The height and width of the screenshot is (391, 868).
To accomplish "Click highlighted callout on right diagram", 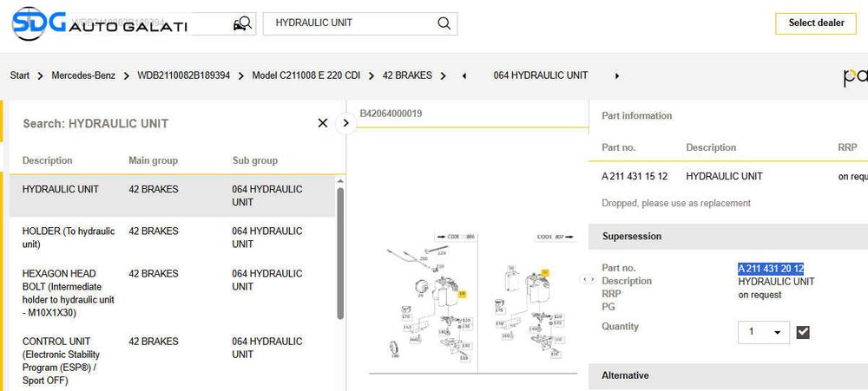I will click(x=545, y=272).
